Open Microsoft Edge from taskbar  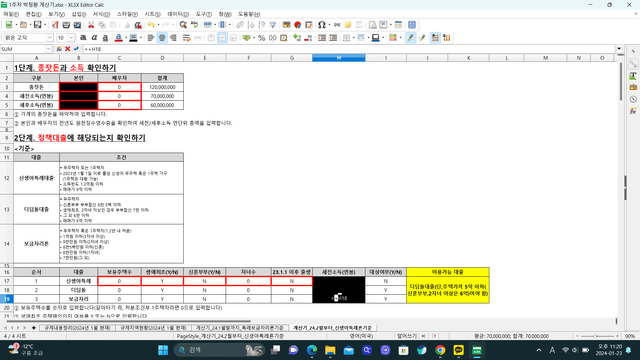point(312,350)
